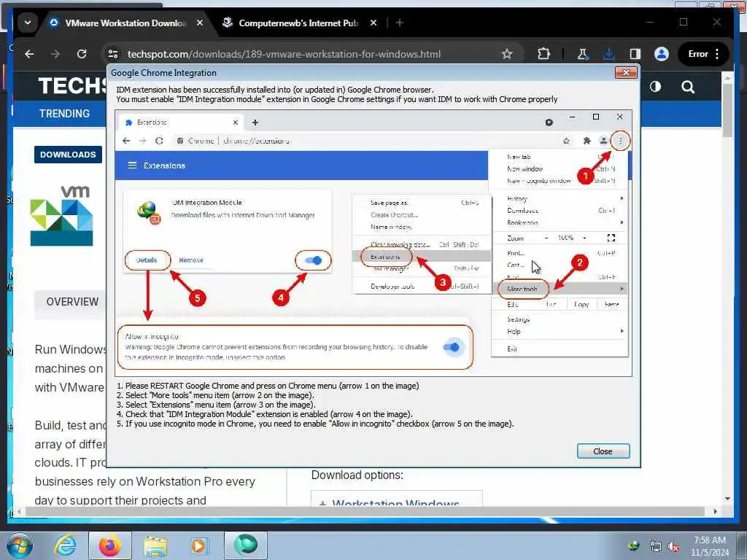Click the TechSpot logo

(73, 86)
